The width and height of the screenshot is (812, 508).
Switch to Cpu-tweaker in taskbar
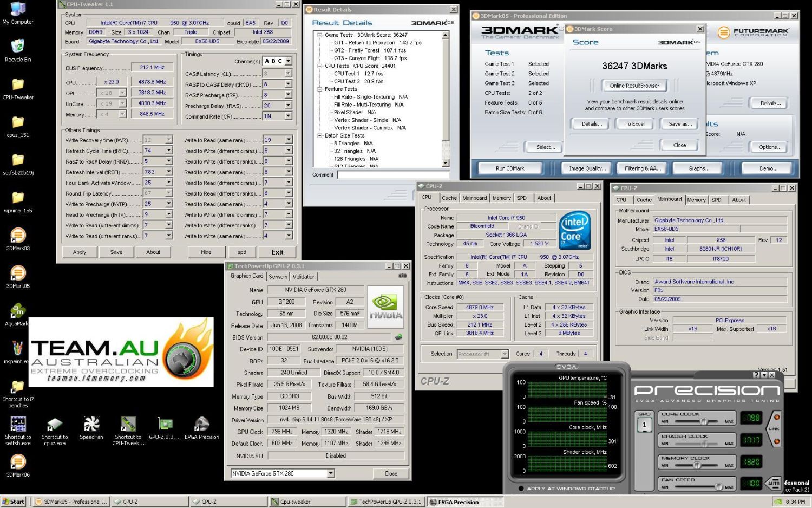coord(307,502)
